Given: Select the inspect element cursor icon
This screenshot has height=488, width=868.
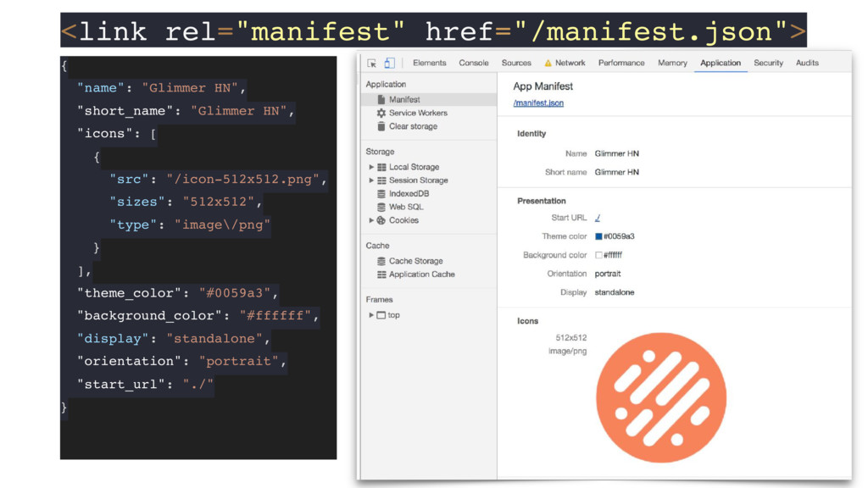Looking at the screenshot, I should click(x=372, y=63).
